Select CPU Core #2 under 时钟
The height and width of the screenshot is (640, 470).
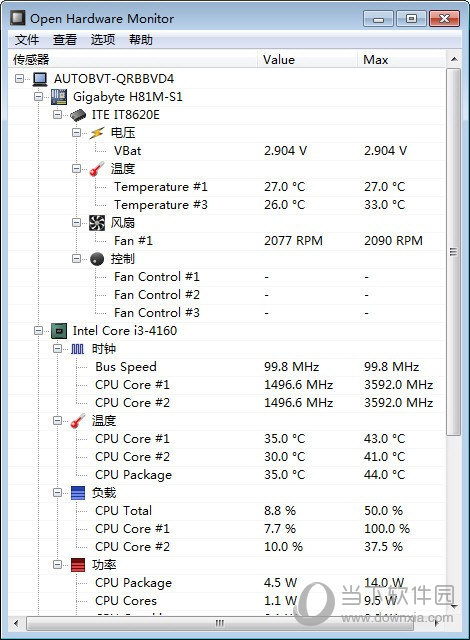pyautogui.click(x=226, y=402)
